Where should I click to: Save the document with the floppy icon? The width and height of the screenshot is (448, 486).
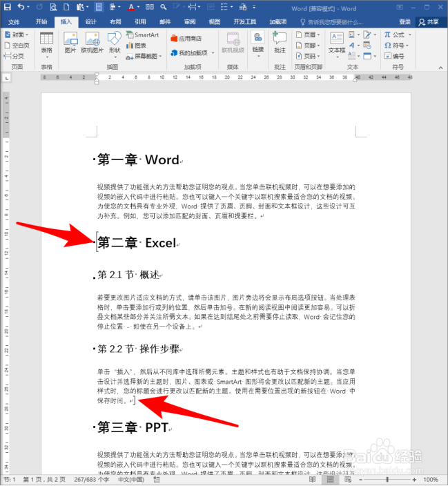(x=7, y=7)
